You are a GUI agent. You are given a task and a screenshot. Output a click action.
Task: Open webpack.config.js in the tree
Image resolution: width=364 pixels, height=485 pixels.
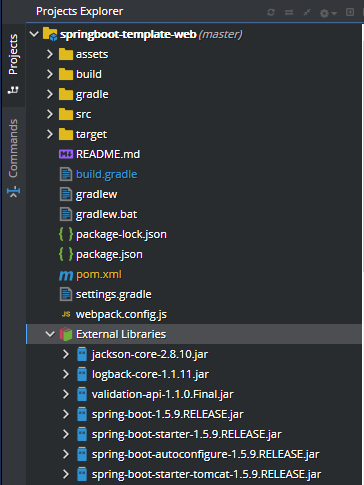121,314
